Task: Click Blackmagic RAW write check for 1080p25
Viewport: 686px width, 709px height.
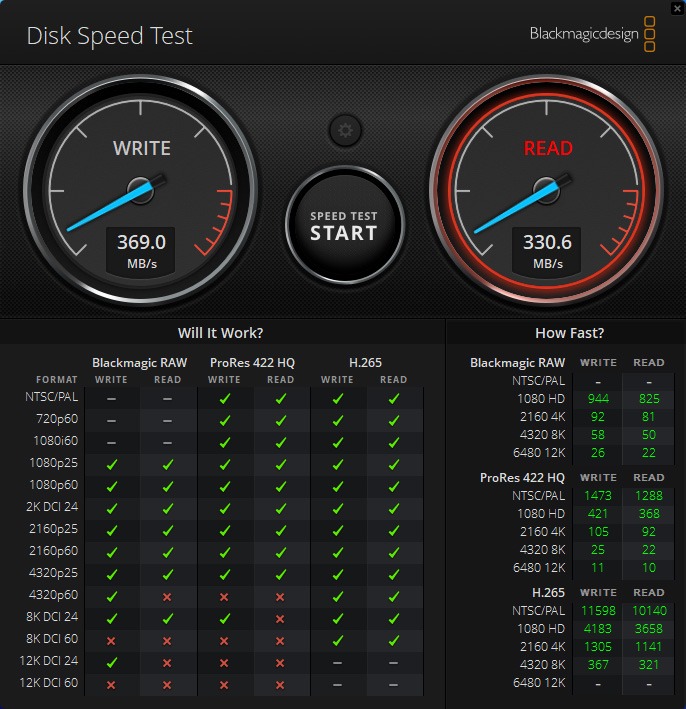Action: point(112,465)
